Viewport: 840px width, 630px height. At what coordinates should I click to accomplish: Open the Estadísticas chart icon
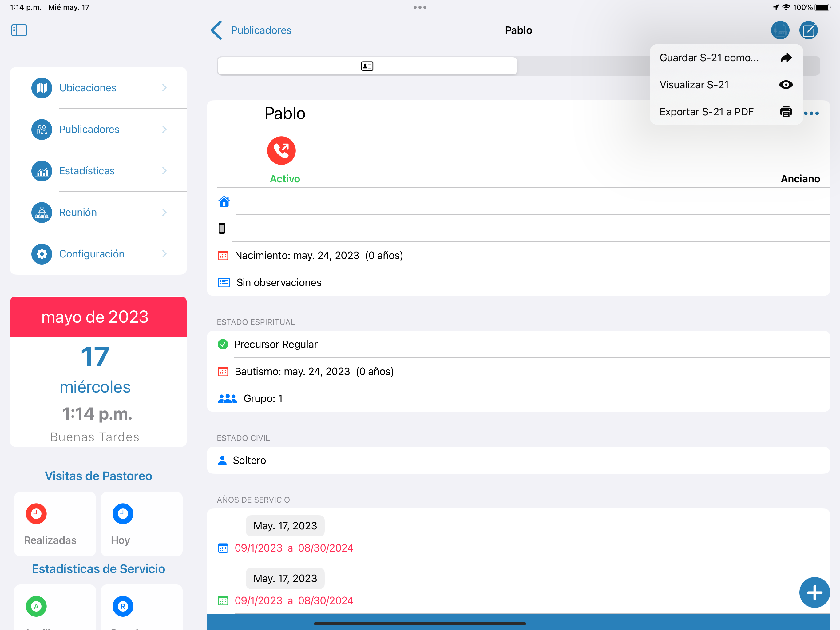click(x=42, y=171)
